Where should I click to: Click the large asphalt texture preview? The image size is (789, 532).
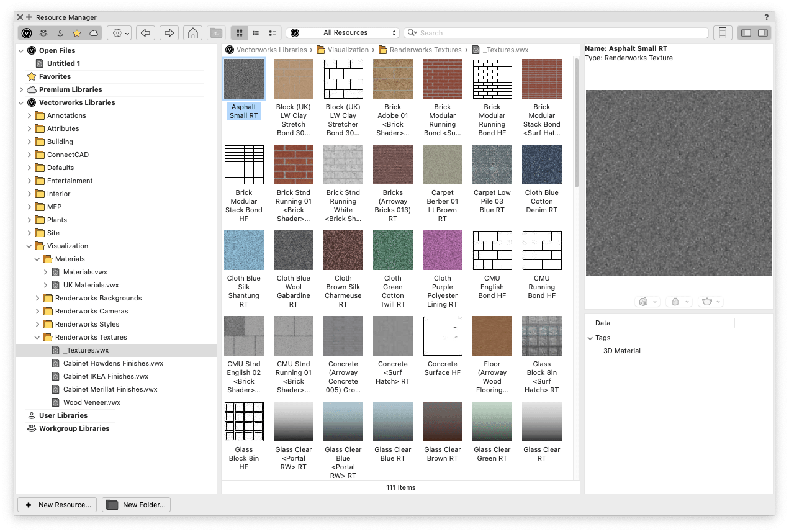[x=679, y=183]
